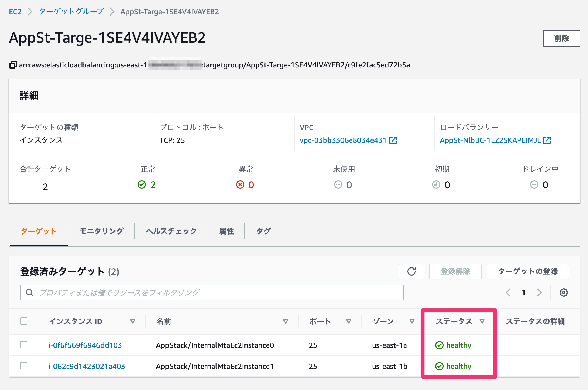Click the search magnifier icon in filter box

30,292
